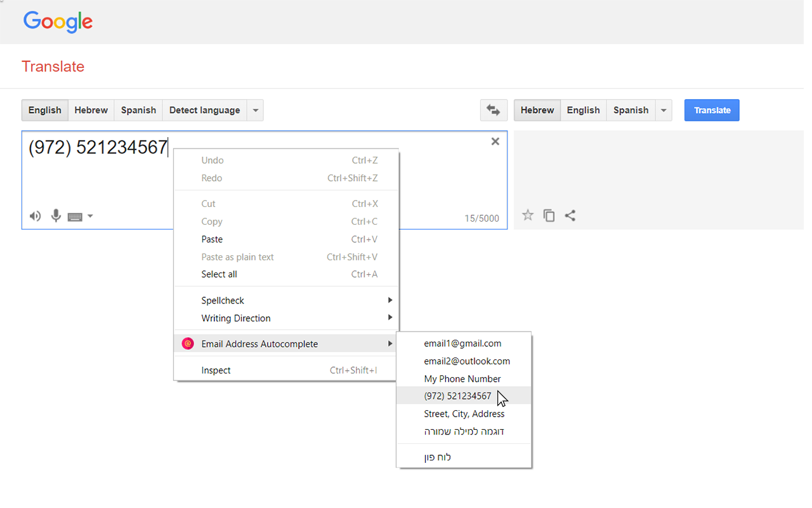812x508 pixels.
Task: Open the target language list dropdown
Action: (664, 110)
